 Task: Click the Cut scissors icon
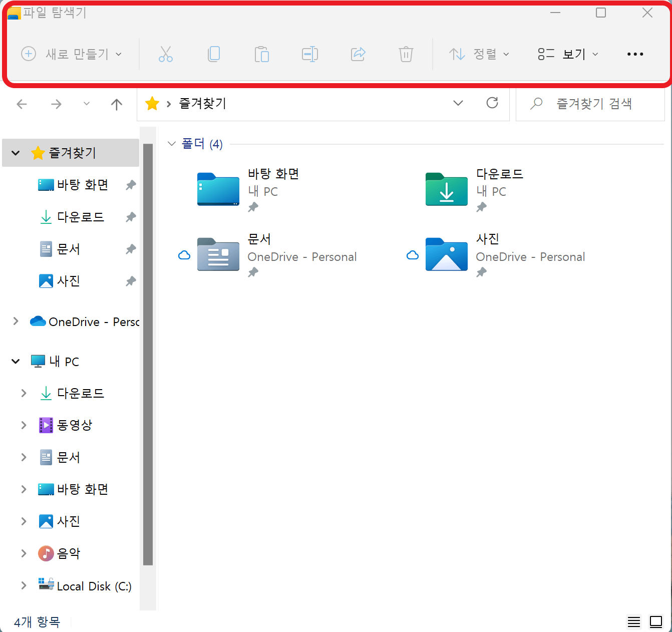pyautogui.click(x=166, y=54)
